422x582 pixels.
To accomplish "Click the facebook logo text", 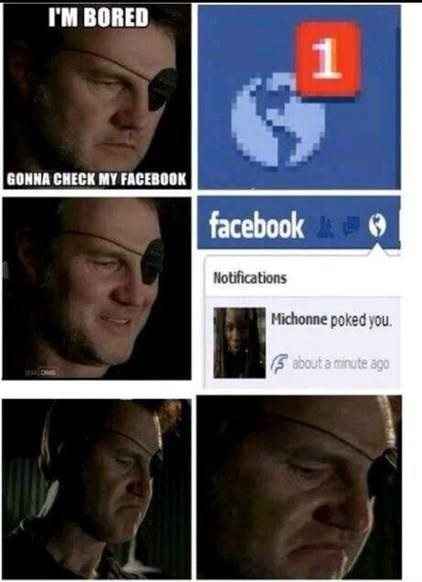I will (x=256, y=225).
